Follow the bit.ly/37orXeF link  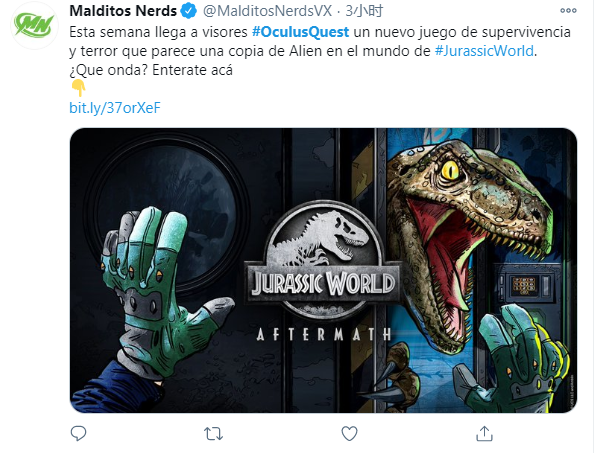click(115, 108)
